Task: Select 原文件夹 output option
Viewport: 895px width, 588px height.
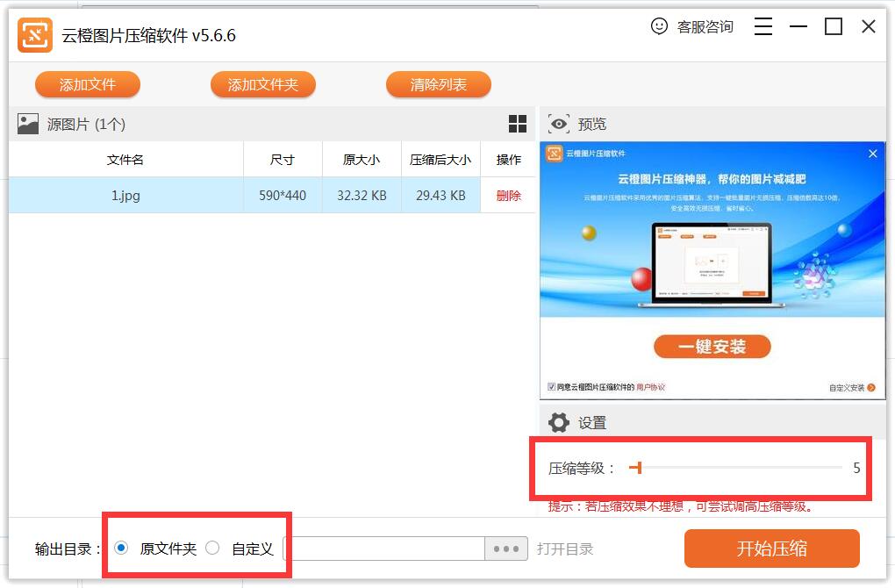Action: [x=122, y=549]
